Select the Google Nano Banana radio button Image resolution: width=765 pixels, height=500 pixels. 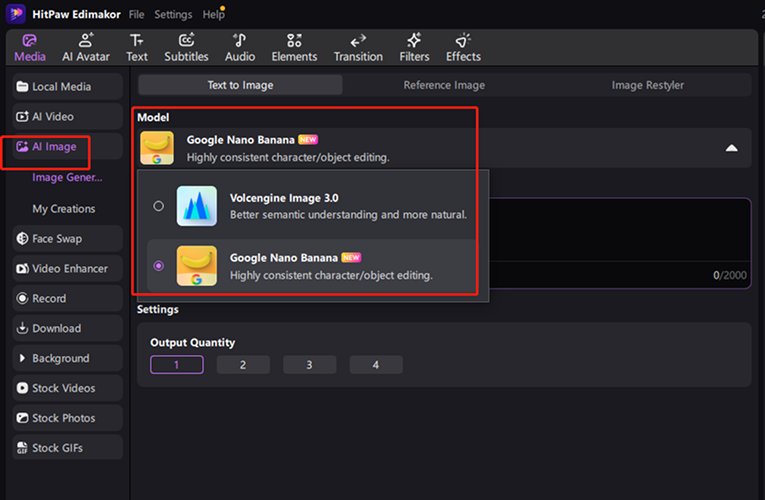(x=158, y=266)
